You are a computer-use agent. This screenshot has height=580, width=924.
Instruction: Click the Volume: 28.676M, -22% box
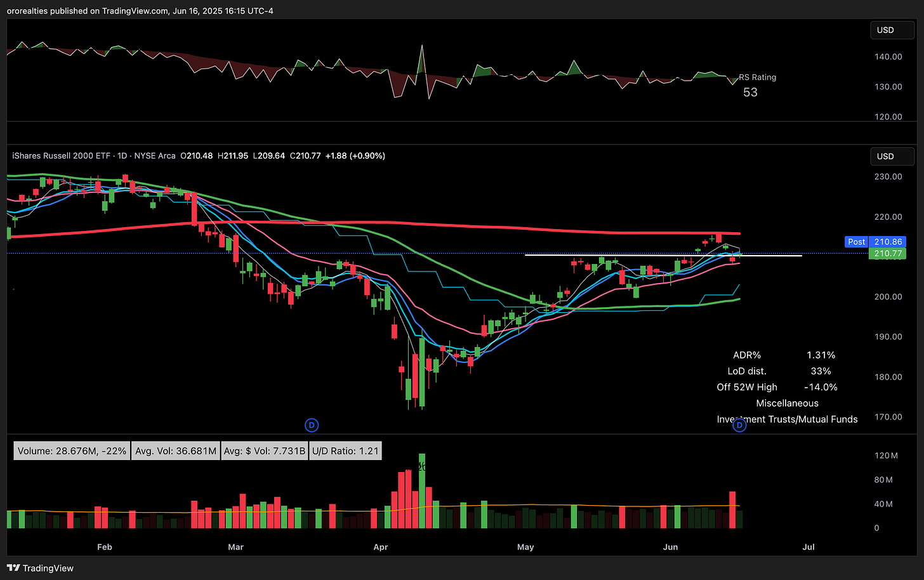72,451
